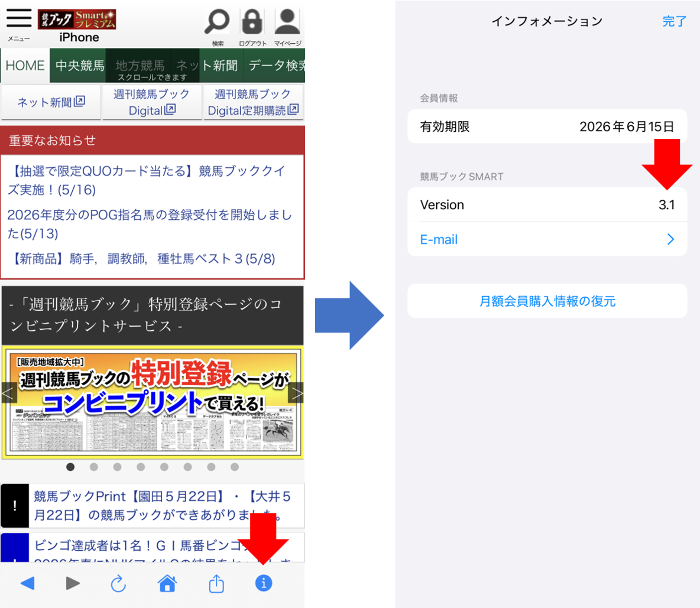Tap the Keiba Book Smart Premium logo
This screenshot has height=608, width=700.
(77, 19)
